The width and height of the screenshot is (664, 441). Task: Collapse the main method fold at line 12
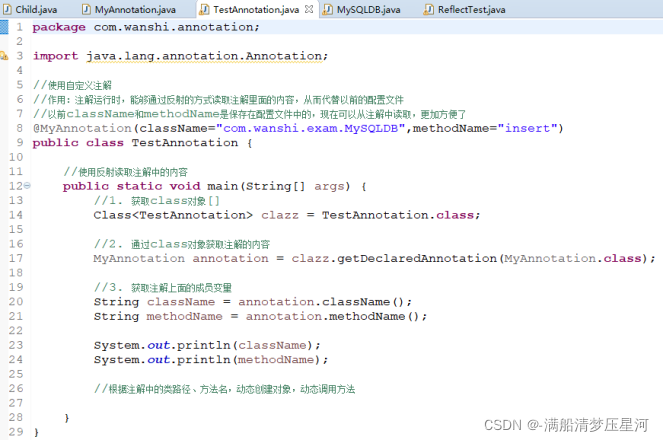[27, 186]
